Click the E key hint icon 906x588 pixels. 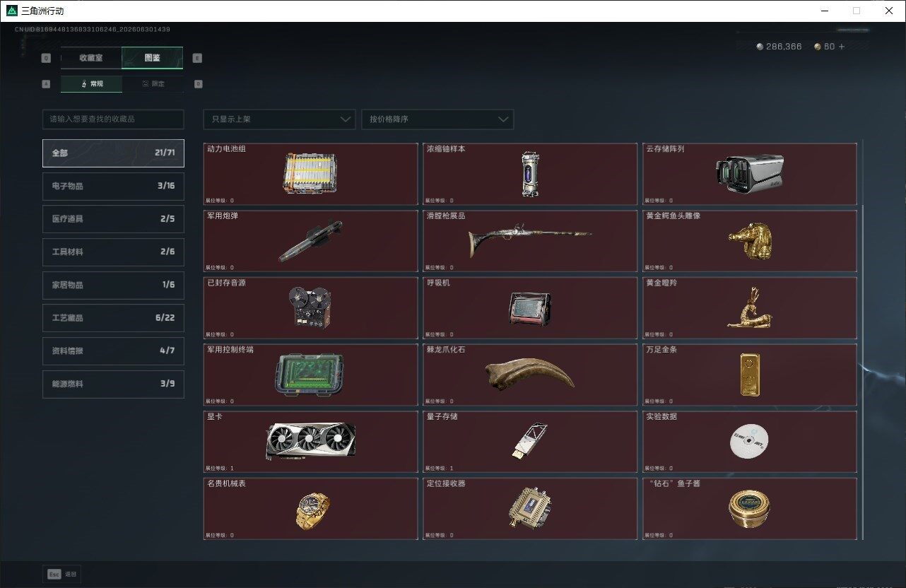pyautogui.click(x=197, y=58)
